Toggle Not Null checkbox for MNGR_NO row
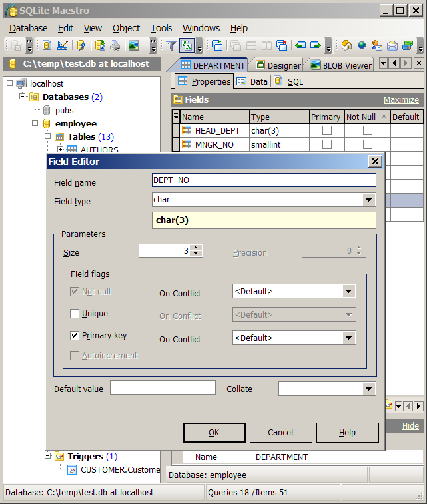 click(368, 144)
